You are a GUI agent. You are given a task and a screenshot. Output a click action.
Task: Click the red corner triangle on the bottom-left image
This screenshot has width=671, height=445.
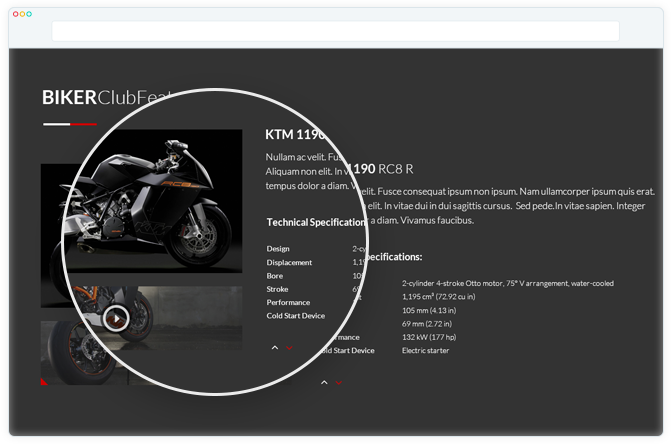(44, 382)
